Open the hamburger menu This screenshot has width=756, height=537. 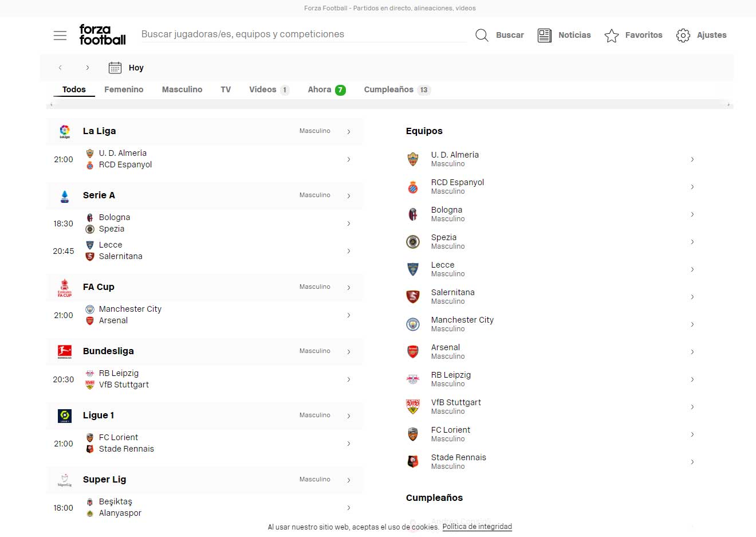[60, 36]
